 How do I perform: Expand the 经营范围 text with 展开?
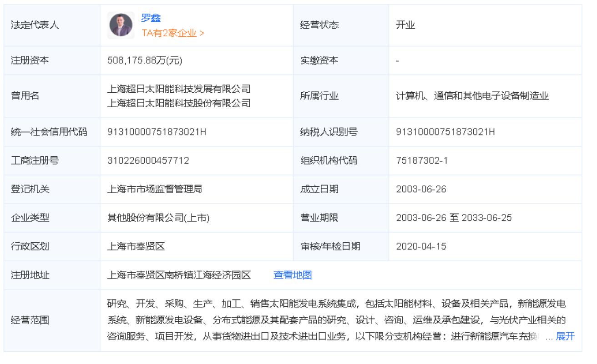pyautogui.click(x=565, y=336)
